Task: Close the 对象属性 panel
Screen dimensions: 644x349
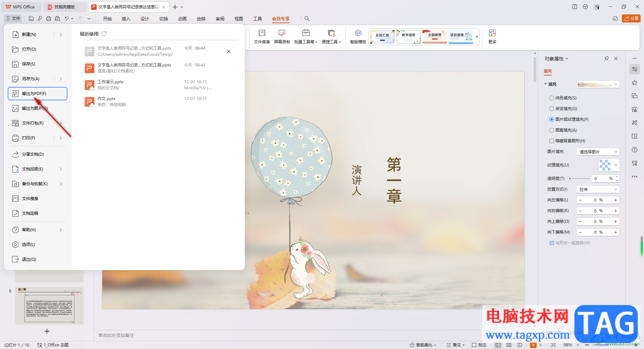Action: click(616, 58)
